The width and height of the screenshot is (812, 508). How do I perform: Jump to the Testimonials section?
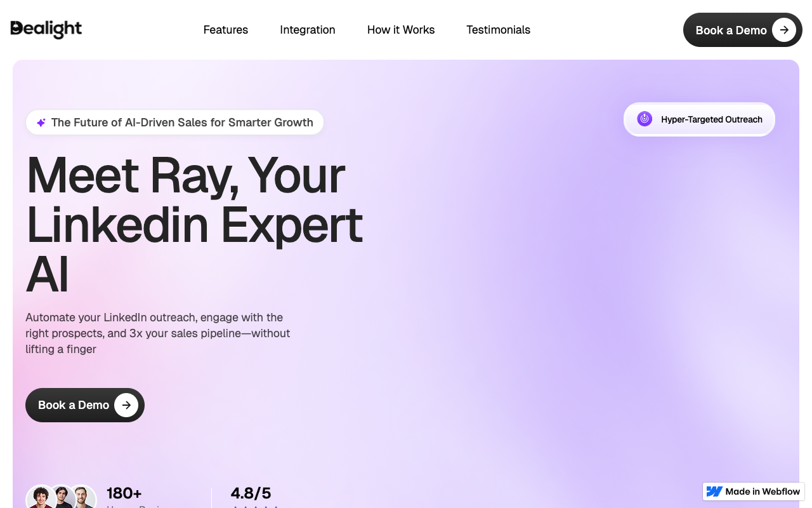(499, 30)
